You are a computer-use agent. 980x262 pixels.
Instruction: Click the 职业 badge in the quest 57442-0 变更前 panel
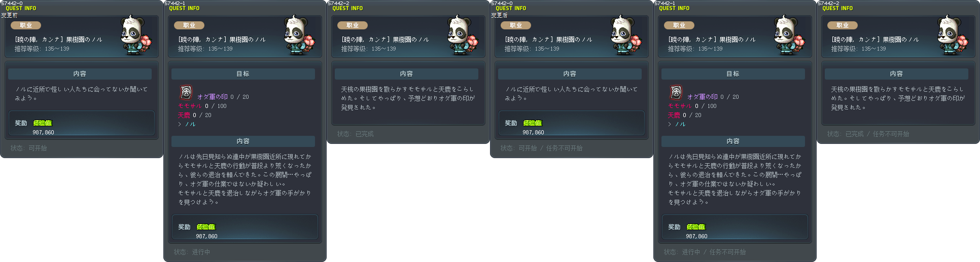pos(25,25)
